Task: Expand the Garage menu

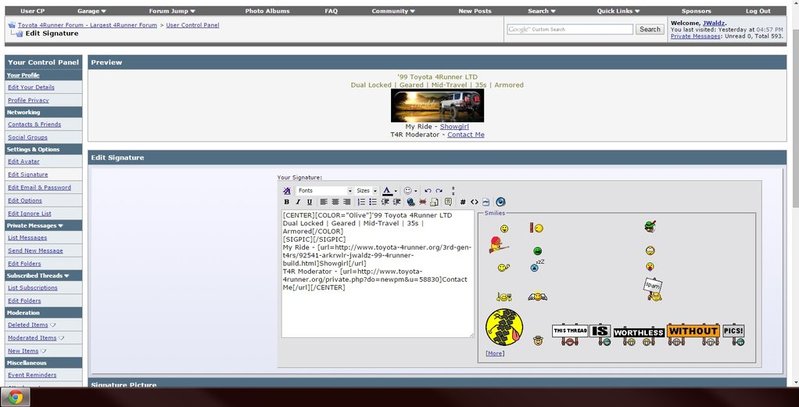Action: tap(92, 11)
